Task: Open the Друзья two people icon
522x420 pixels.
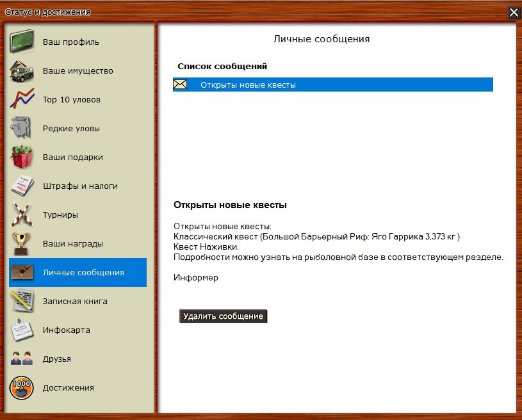Action: coord(22,359)
